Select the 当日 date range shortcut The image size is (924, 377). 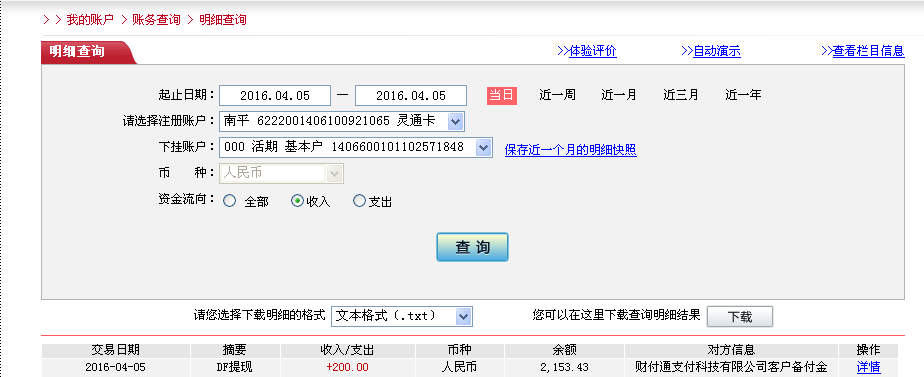pyautogui.click(x=501, y=95)
